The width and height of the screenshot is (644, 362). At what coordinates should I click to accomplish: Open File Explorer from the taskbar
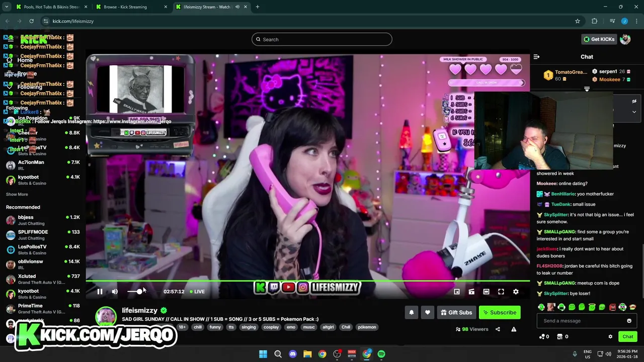[x=307, y=354]
